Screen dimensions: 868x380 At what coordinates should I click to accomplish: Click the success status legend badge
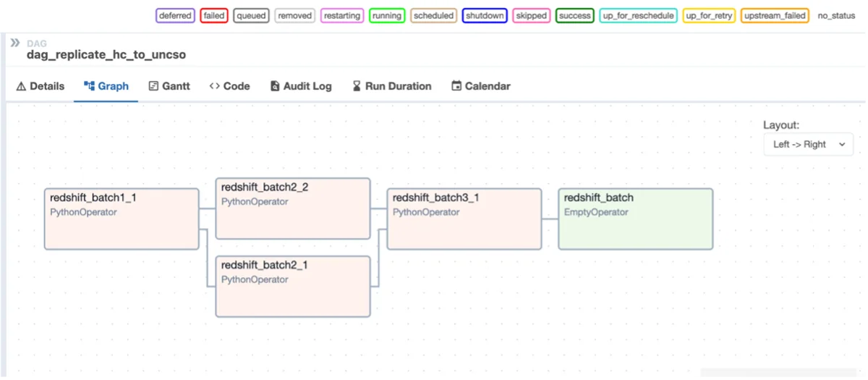(x=575, y=15)
